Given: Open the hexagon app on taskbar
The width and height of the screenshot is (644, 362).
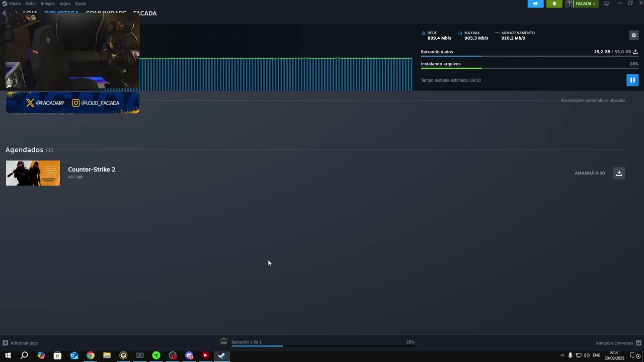Looking at the screenshot, I should [x=123, y=355].
